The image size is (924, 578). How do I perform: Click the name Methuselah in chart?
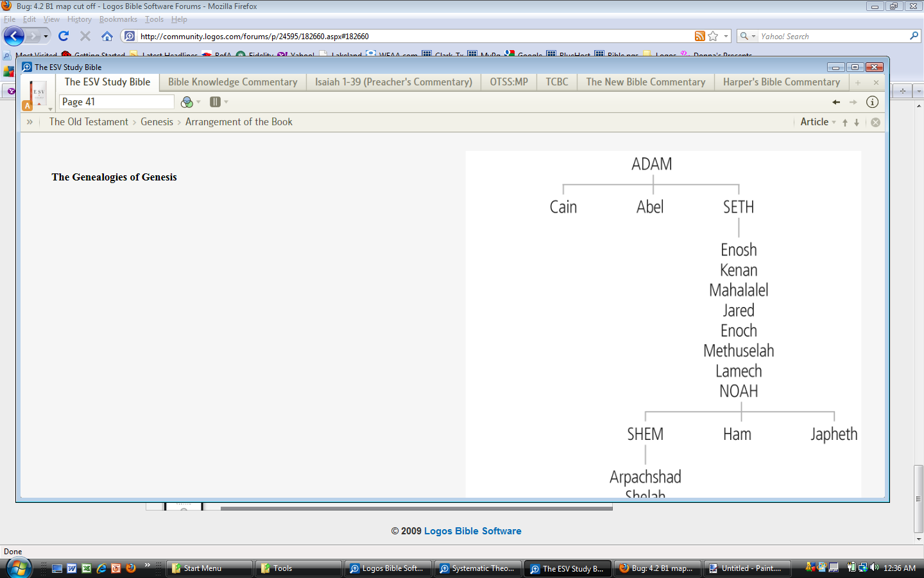pos(739,351)
